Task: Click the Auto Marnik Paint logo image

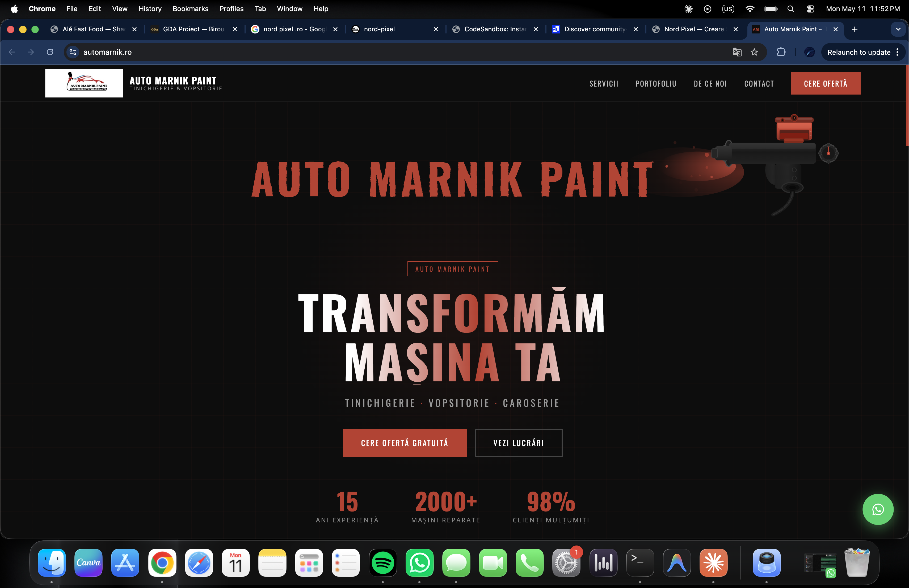Action: click(84, 83)
